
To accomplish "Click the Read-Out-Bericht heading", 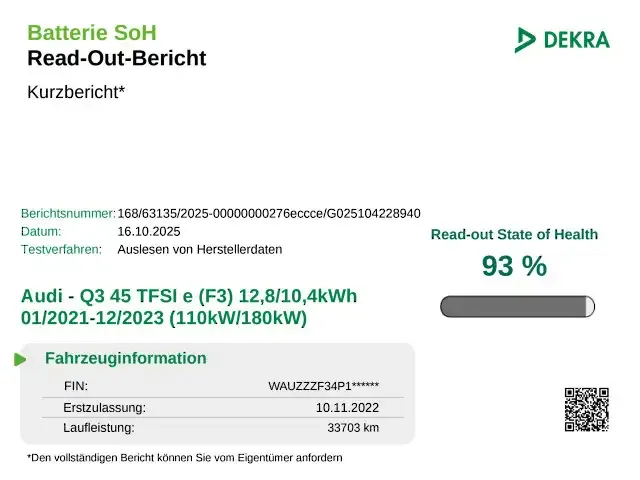I will pos(117,58).
